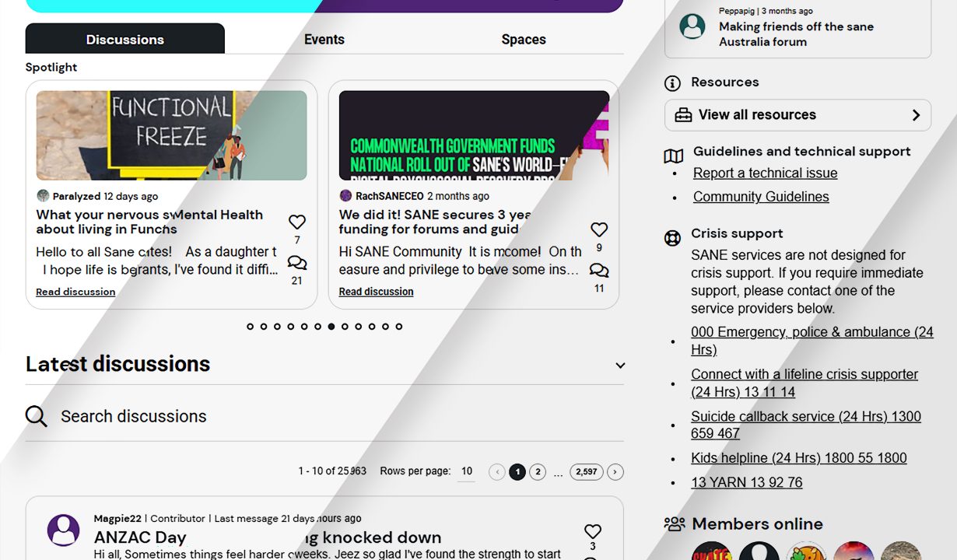The height and width of the screenshot is (560, 957).
Task: Like the ANZAC Day discussion
Action: 593,531
